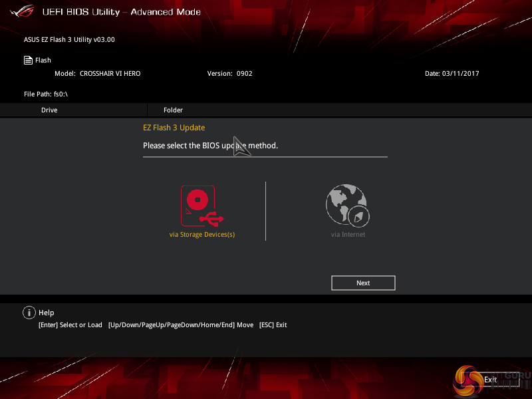Image resolution: width=532 pixels, height=399 pixels.
Task: Select the Folder column header
Action: coord(173,110)
